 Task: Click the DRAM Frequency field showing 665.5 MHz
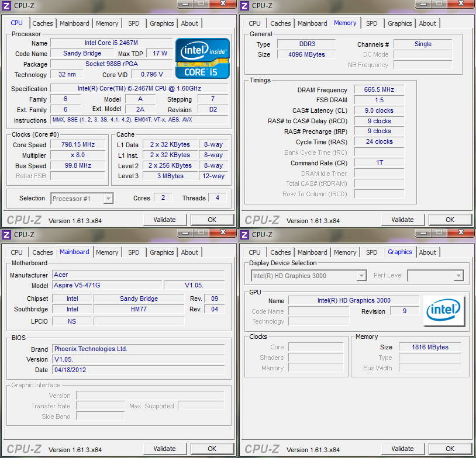[x=378, y=89]
